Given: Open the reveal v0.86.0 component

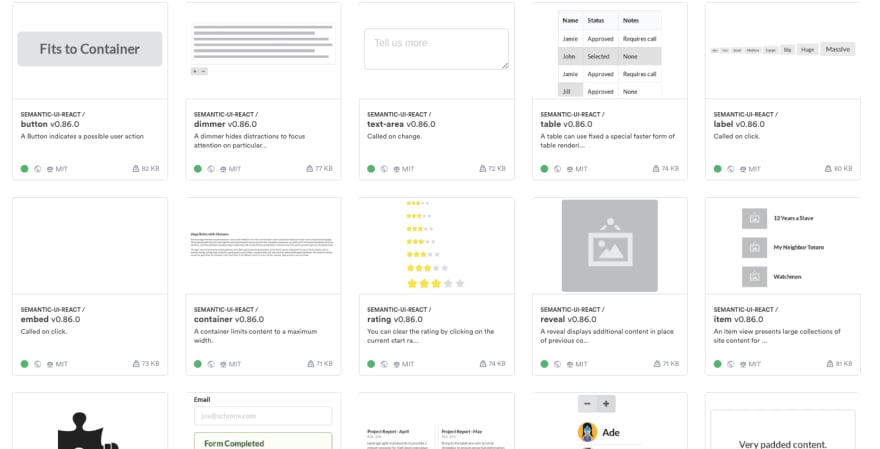Looking at the screenshot, I should (x=568, y=319).
